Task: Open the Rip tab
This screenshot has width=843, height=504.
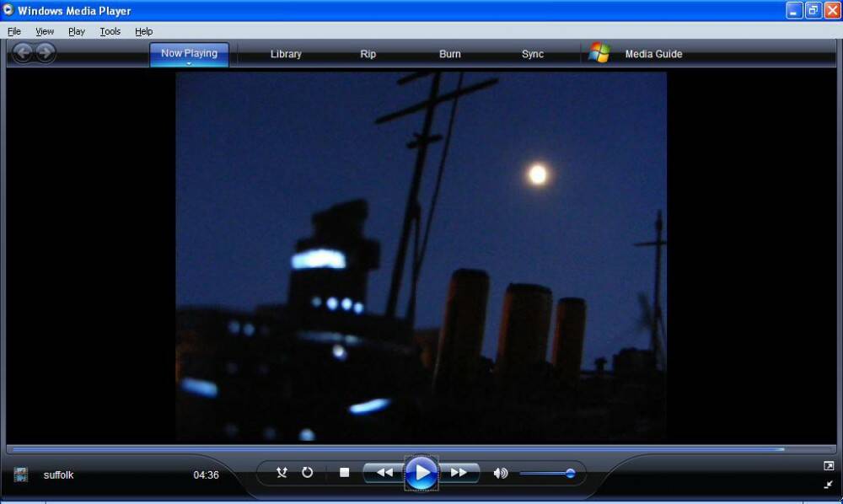Action: (x=368, y=54)
